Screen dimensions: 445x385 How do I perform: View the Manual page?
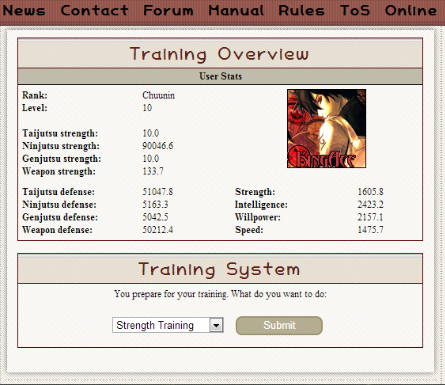point(236,11)
